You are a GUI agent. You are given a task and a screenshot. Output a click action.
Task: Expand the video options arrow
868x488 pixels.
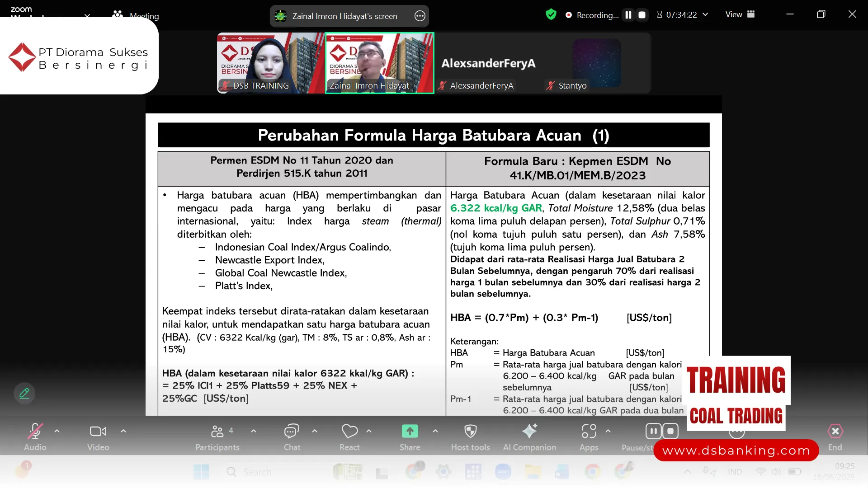(x=123, y=431)
